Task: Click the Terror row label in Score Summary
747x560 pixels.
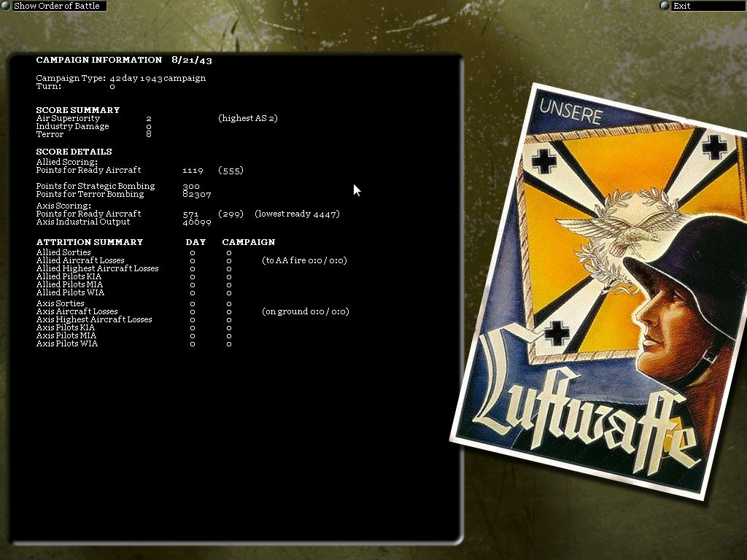Action: tap(50, 134)
